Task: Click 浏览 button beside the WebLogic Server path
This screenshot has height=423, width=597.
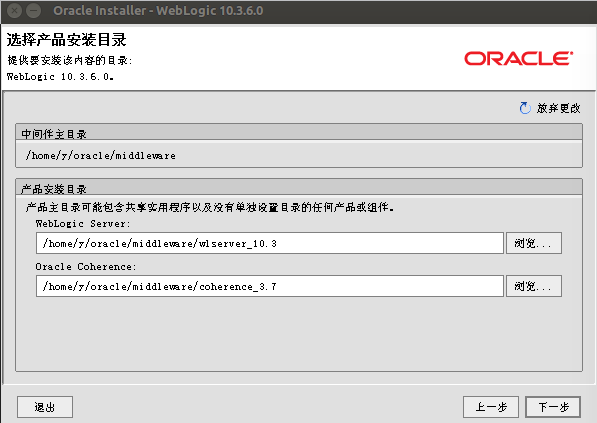Action: [x=533, y=243]
